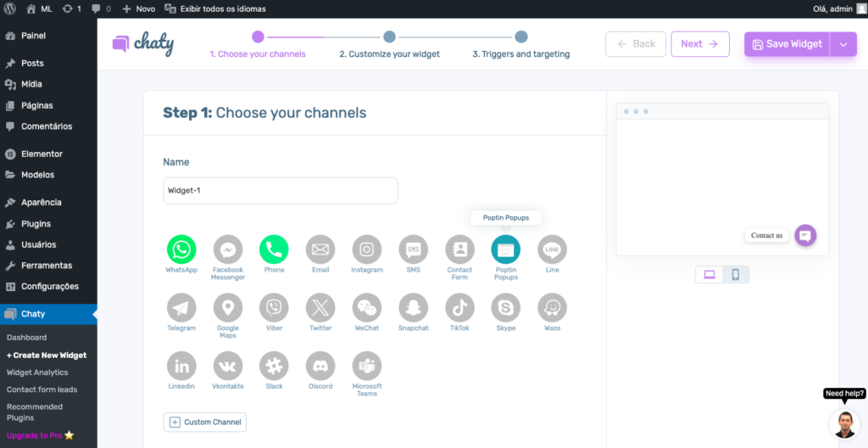Select the WhatsApp channel icon
Image resolution: width=868 pixels, height=448 pixels.
pos(181,249)
